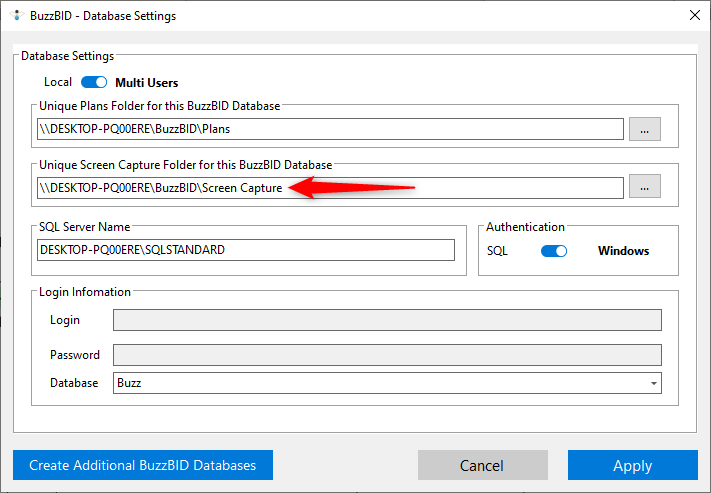This screenshot has width=711, height=493.
Task: Toggle the Local / Multi Users switch
Action: click(x=94, y=82)
